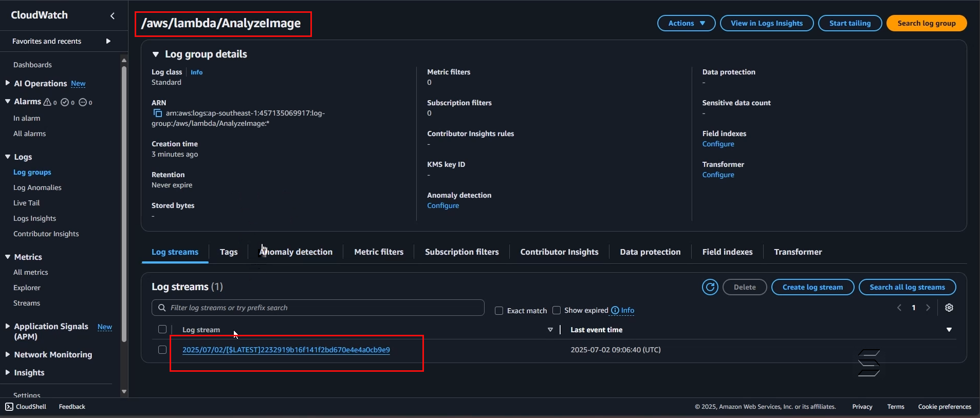Click View in Logs Insights button
Image resolution: width=980 pixels, height=418 pixels.
coord(767,23)
